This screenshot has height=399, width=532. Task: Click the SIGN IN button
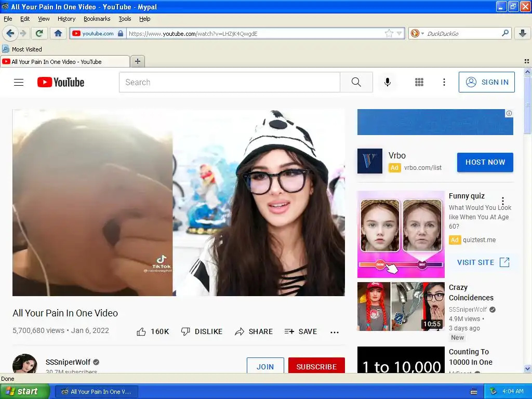click(486, 82)
